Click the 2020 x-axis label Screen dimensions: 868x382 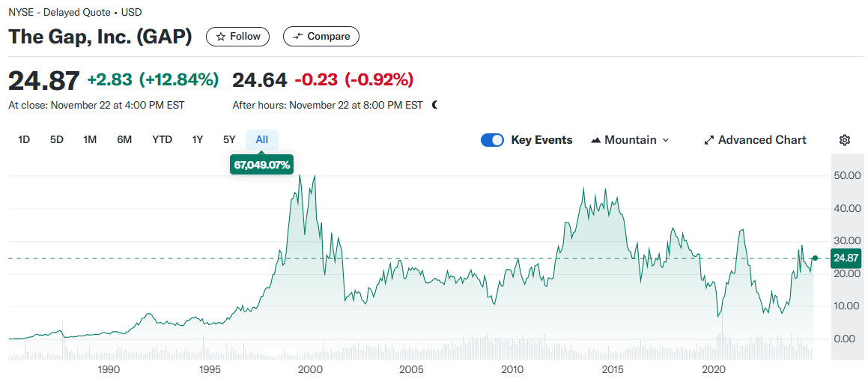click(x=714, y=369)
